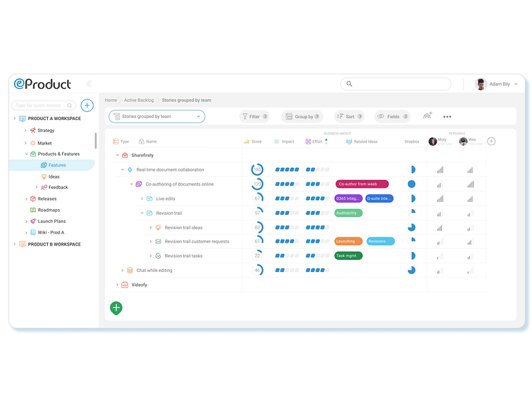Click the Fields eye icon button

click(x=392, y=116)
